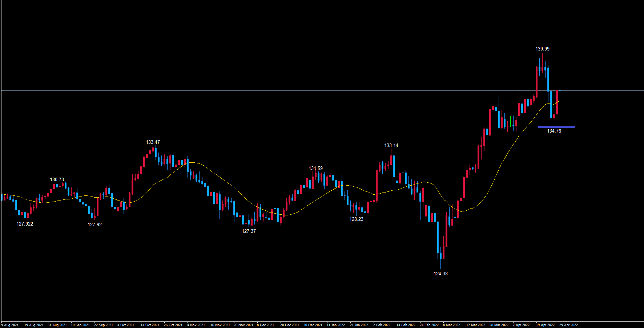
Task: Click the 134.76 price label
Action: [x=554, y=131]
